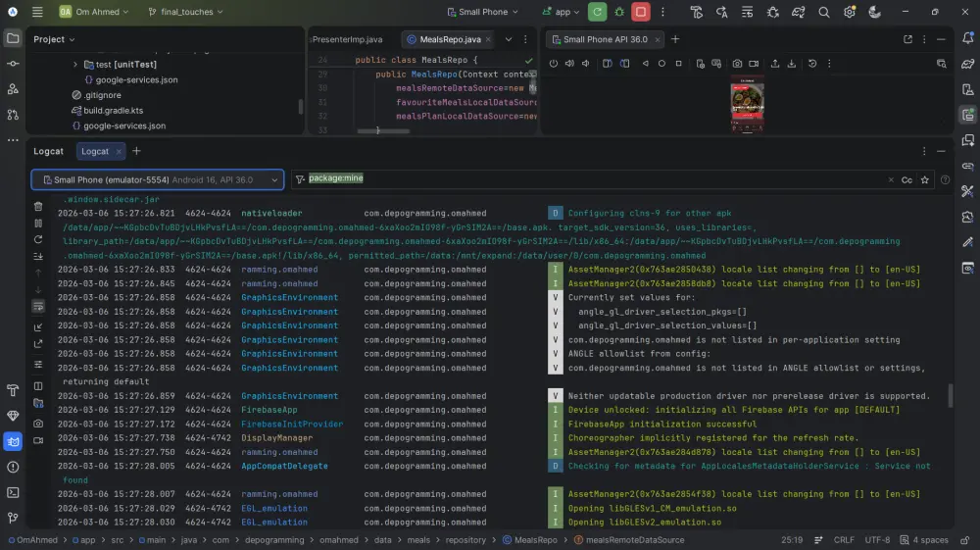This screenshot has width=980, height=550.
Task: Clear Logcat with the trash icon
Action: (38, 207)
